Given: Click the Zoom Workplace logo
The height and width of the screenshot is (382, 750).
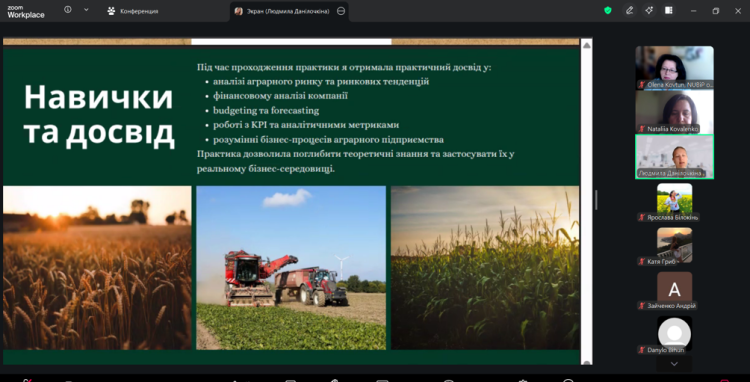Looking at the screenshot, I should click(x=26, y=11).
